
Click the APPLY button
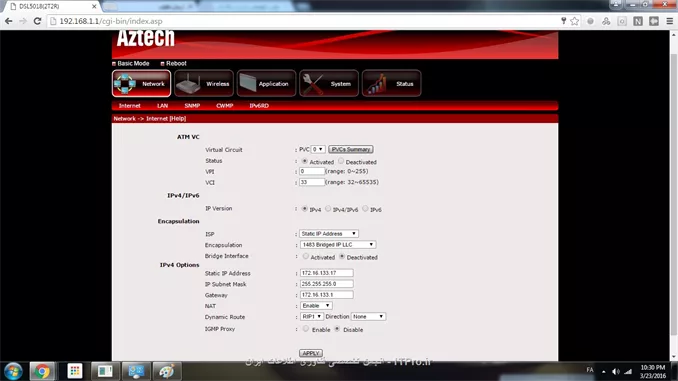tap(310, 353)
